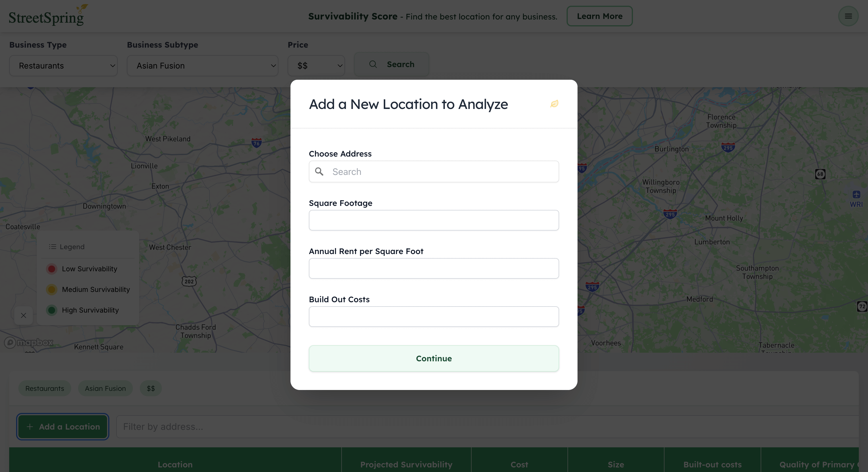Click the leaf icon in the modal header
This screenshot has height=472, width=868.
pos(554,104)
